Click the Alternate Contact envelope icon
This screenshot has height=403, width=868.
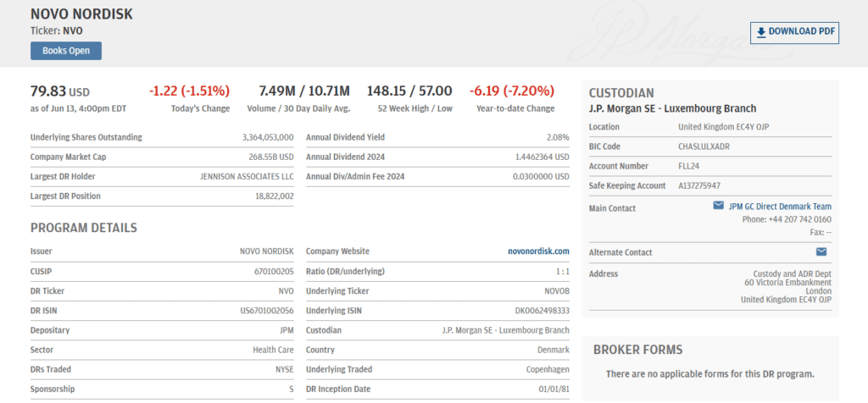click(x=821, y=251)
